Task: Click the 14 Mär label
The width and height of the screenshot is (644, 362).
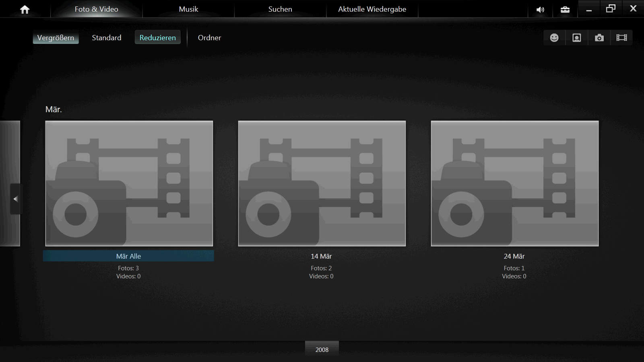Action: click(x=321, y=256)
